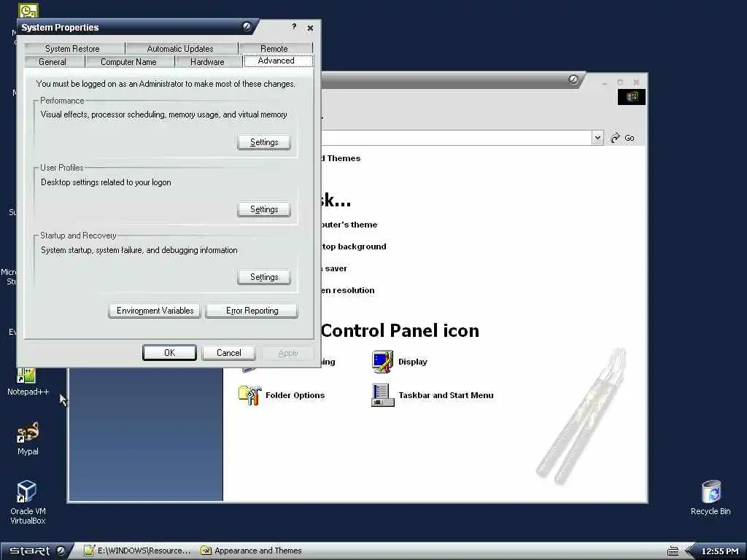Click the screen saver task link
Image resolution: width=747 pixels, height=560 pixels.
pyautogui.click(x=334, y=268)
